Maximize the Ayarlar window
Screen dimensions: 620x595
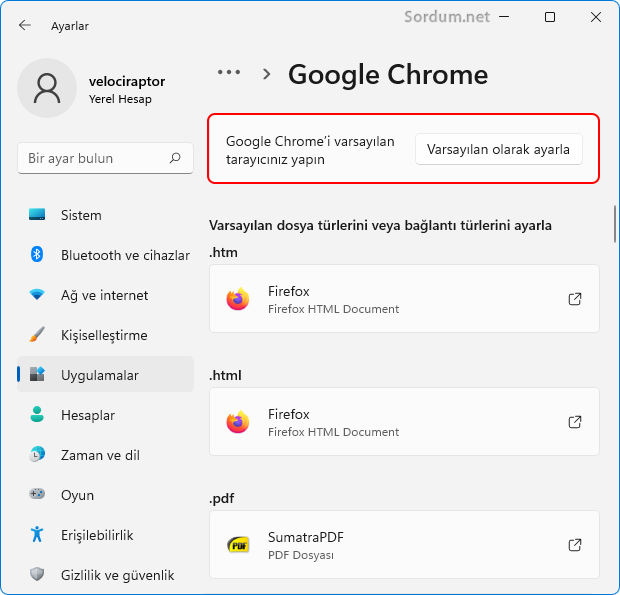(550, 17)
